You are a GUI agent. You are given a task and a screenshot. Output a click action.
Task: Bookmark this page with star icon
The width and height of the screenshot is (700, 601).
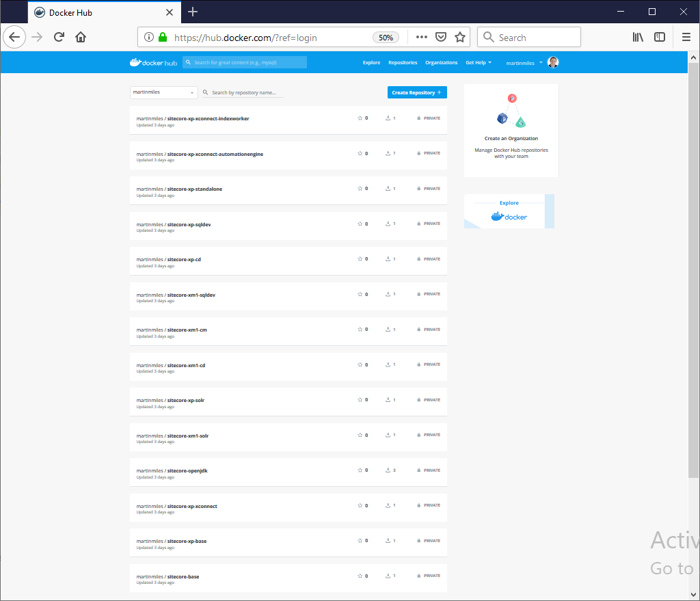[x=460, y=38]
